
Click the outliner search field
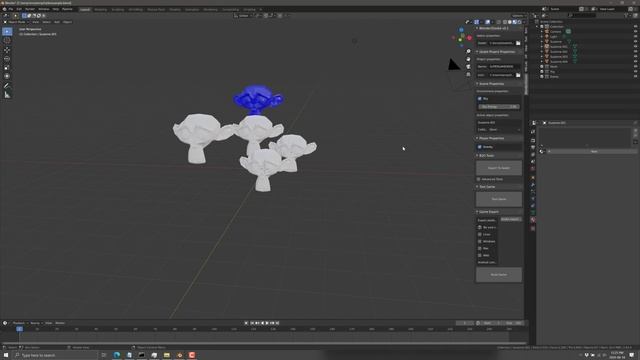(x=582, y=16)
